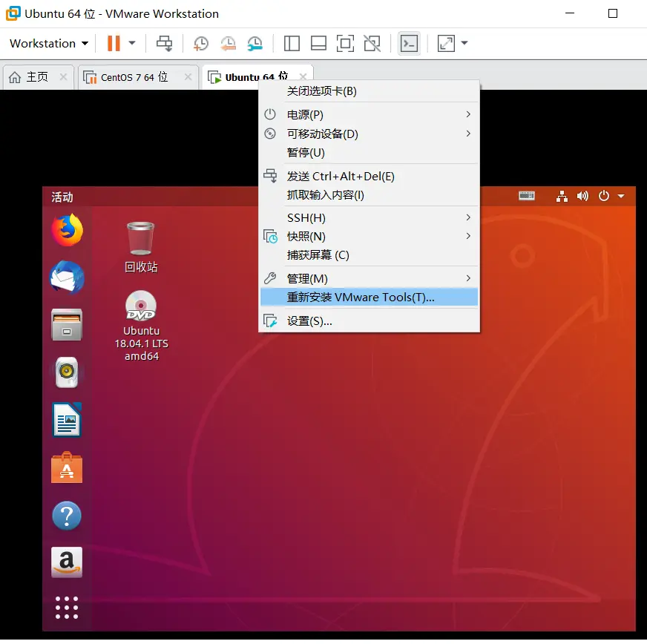This screenshot has width=647, height=644.
Task: Take a snapshot using the clock-plus toolbar icon
Action: pos(201,43)
